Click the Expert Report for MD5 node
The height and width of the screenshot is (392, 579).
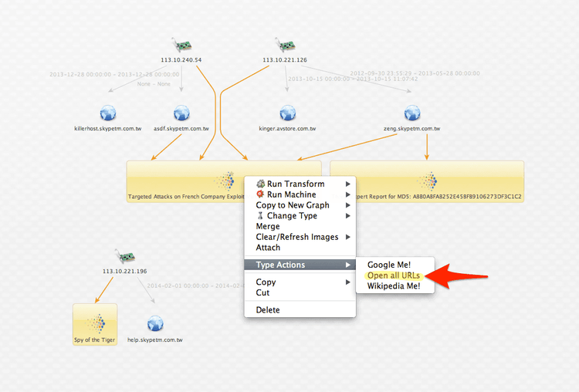click(x=427, y=181)
